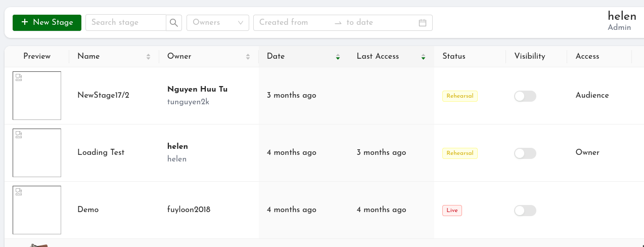Open the Loading Test stage name
Screen dimensions: 644x247
click(x=101, y=152)
